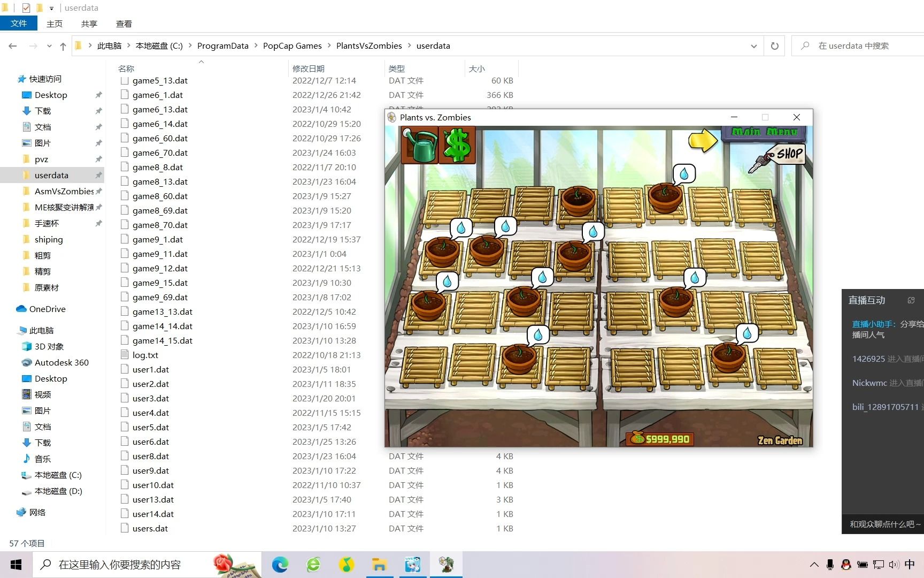Viewport: 924px width, 578px height.
Task: Open the pvz folder in quick access
Action: pyautogui.click(x=41, y=159)
